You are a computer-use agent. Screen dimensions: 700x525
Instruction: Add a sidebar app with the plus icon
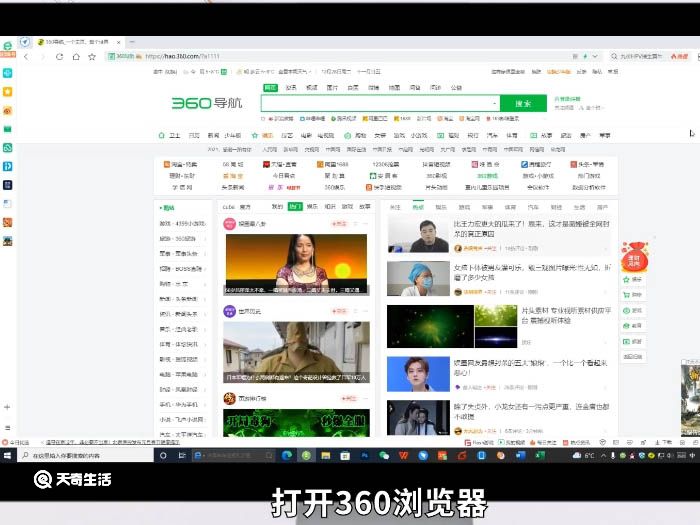[x=7, y=407]
